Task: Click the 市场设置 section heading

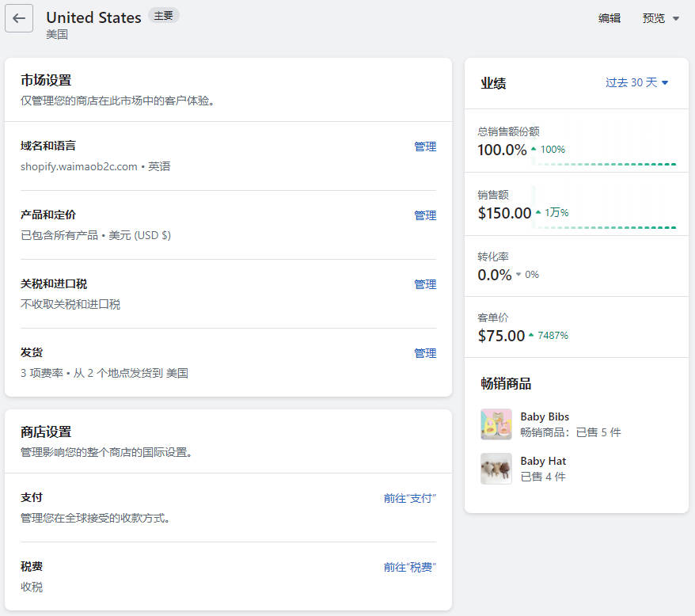Action: tap(46, 80)
